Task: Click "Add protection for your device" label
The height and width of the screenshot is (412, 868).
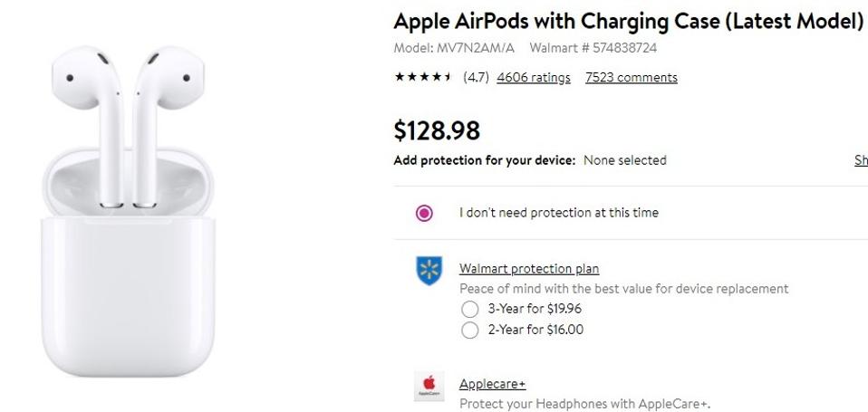Action: 485,160
